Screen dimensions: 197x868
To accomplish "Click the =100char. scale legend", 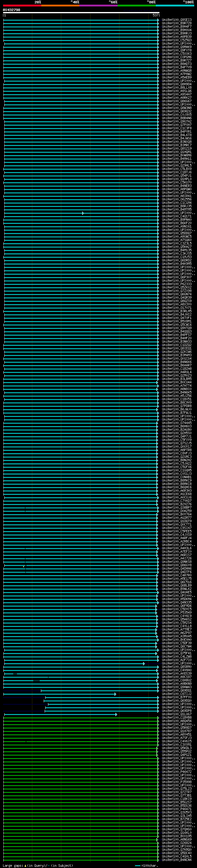I will (146, 865).
